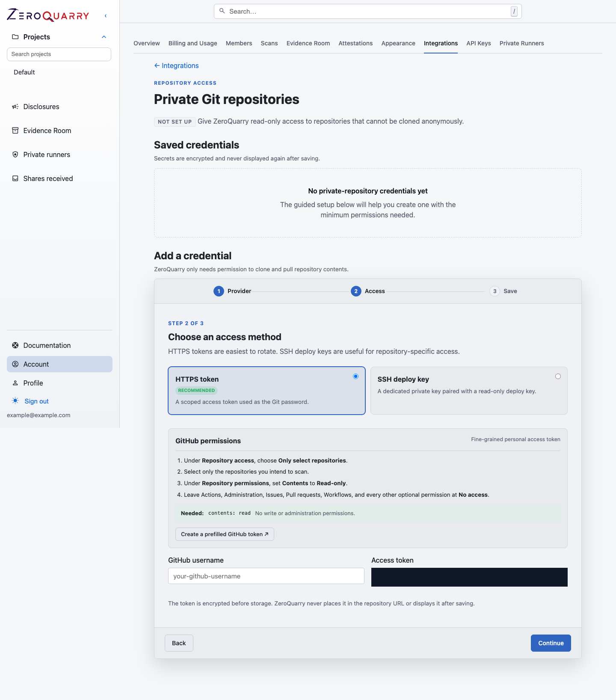Switch to the Overview tab
Image resolution: width=616 pixels, height=700 pixels.
pos(147,43)
